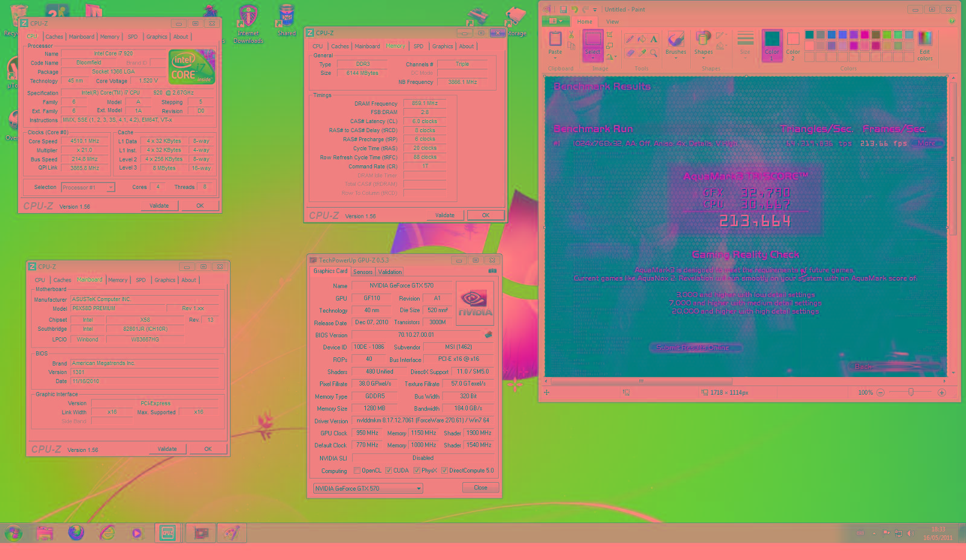Open the Processor #1 selection dropdown
The height and width of the screenshot is (560, 966).
88,187
